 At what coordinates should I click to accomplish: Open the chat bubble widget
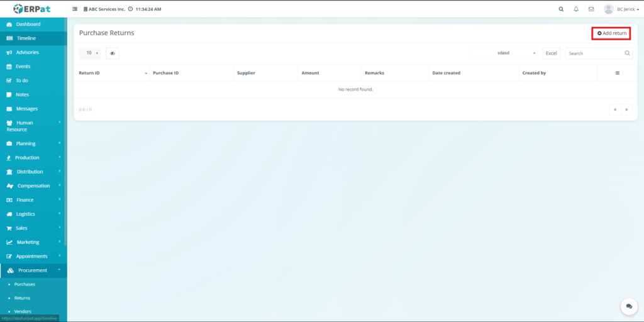tap(629, 306)
